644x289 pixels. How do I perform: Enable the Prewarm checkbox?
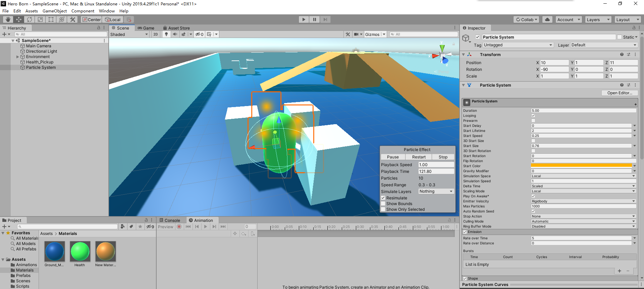tap(533, 121)
